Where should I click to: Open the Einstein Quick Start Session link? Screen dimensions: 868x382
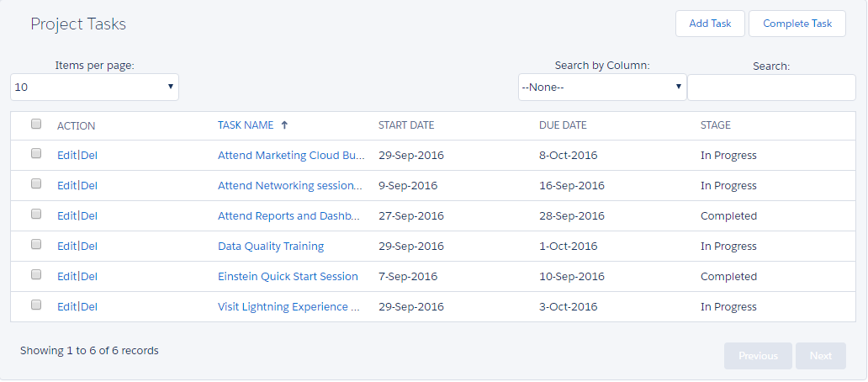coord(288,277)
